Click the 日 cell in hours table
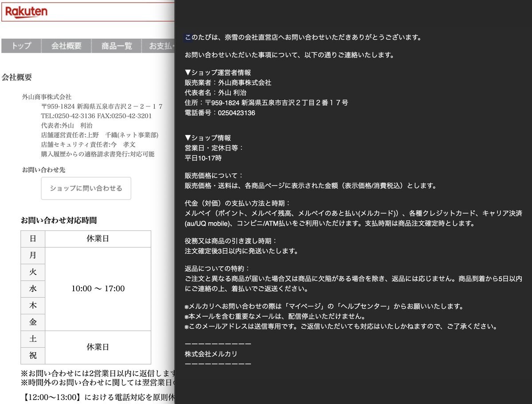 [33, 239]
